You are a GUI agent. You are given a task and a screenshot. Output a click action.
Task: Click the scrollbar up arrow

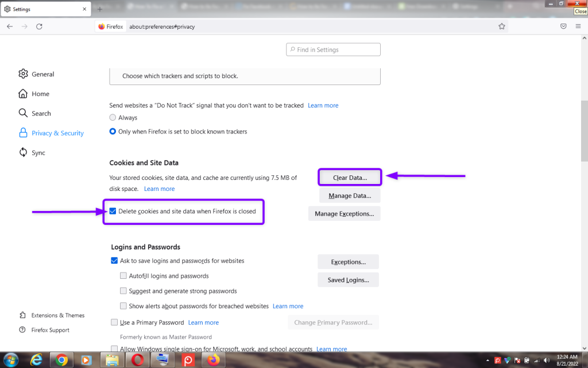584,39
